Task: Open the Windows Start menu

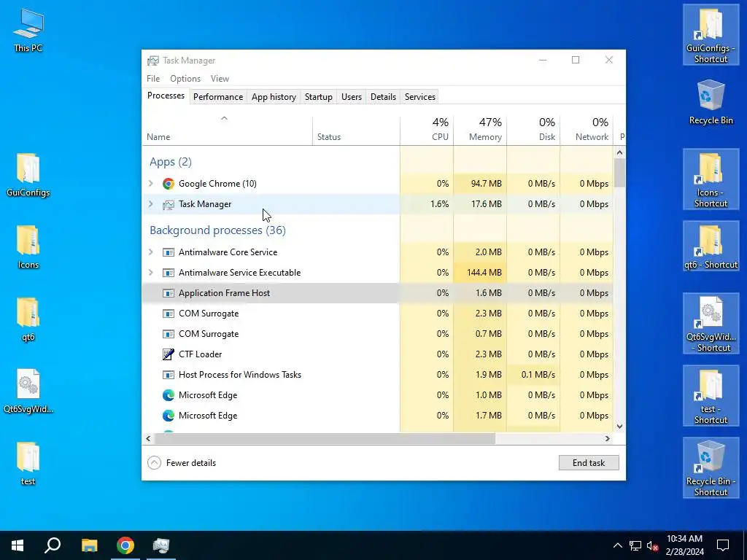Action: (x=18, y=545)
